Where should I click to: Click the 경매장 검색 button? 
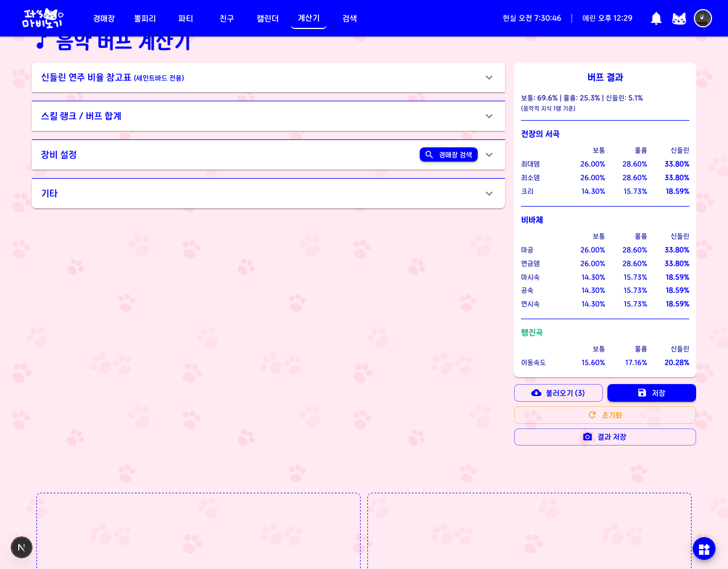(x=449, y=155)
